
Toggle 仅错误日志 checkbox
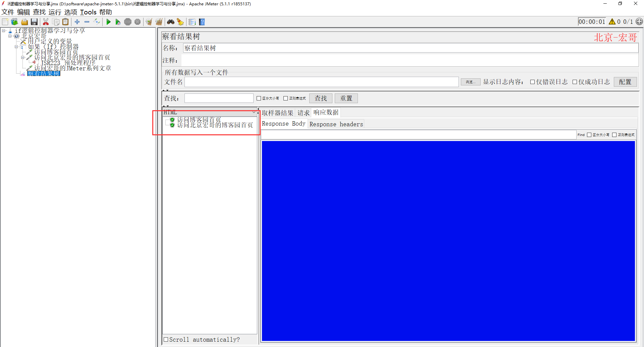[x=532, y=82]
